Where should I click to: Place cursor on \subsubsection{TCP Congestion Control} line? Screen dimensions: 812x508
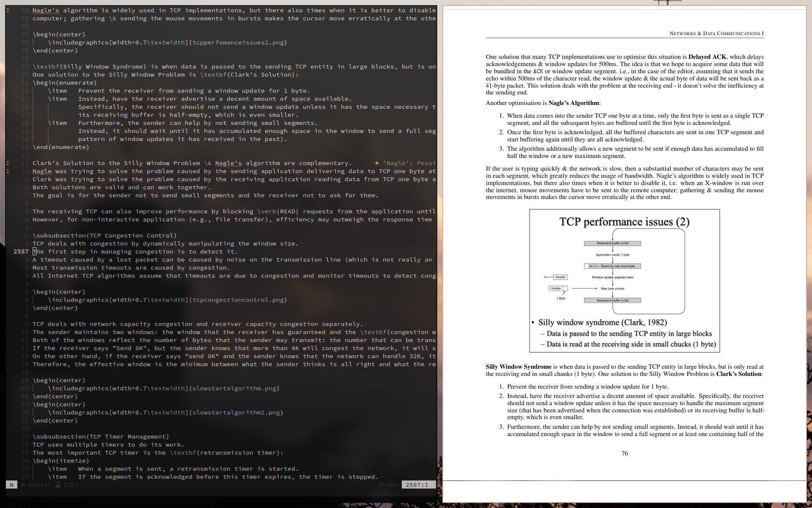(104, 235)
